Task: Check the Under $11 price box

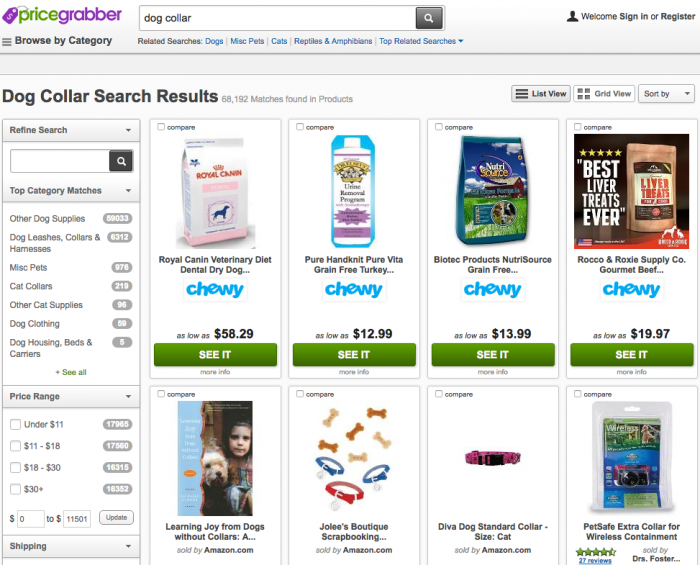Action: tap(16, 424)
